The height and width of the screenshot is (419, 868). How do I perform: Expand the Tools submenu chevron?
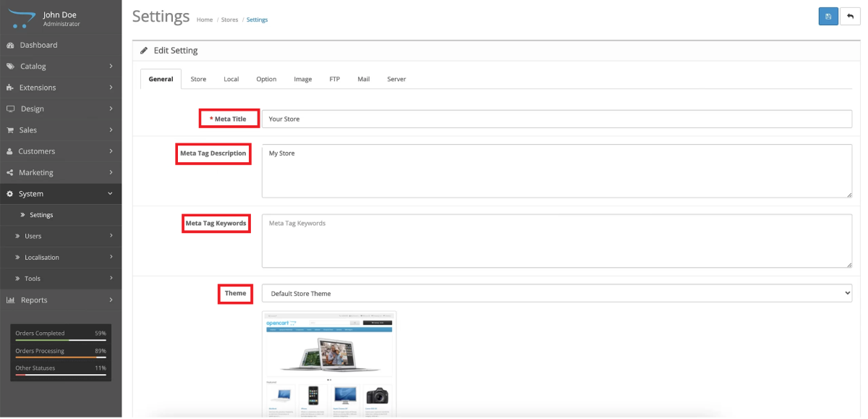[111, 279]
